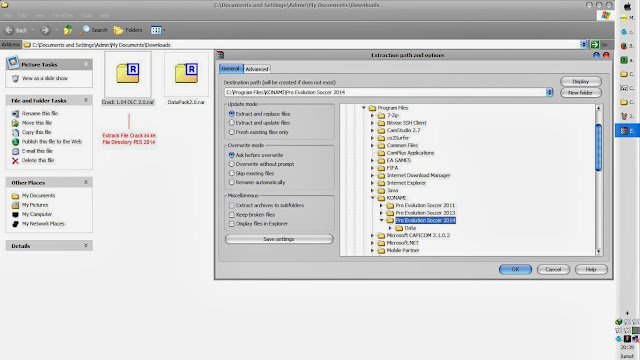Open My Documents in Other Places
Screen dimensions: 640x360
pyautogui.click(x=38, y=196)
